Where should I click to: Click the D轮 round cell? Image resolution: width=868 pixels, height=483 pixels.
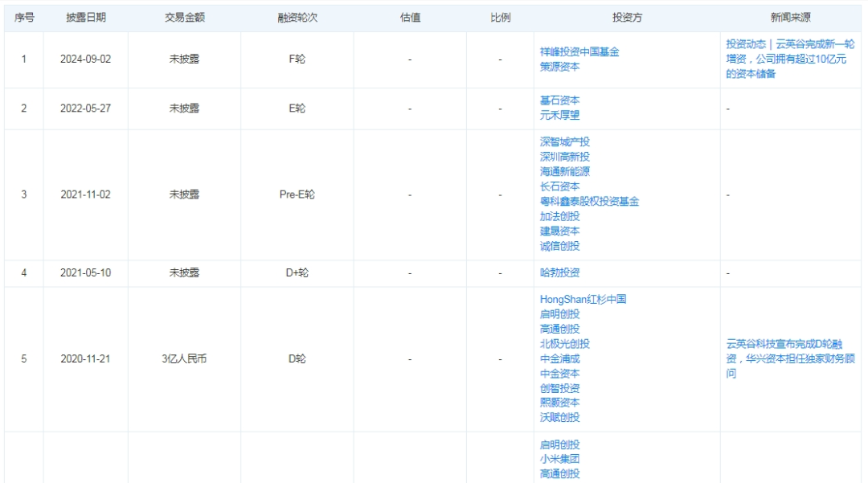click(297, 359)
